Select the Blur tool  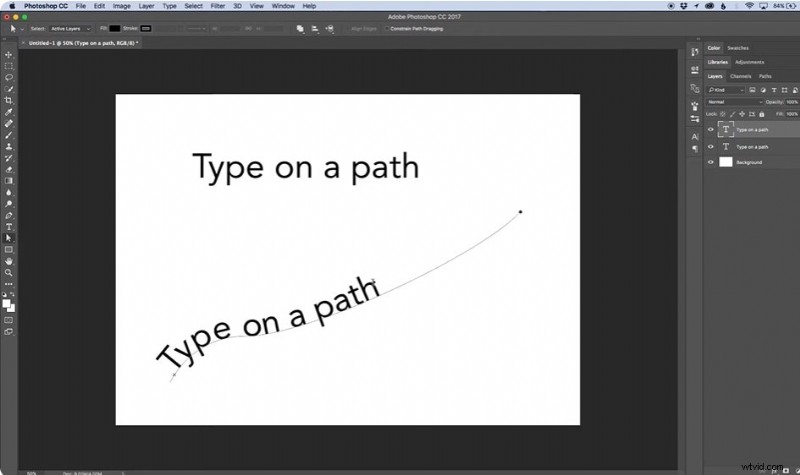click(x=9, y=192)
